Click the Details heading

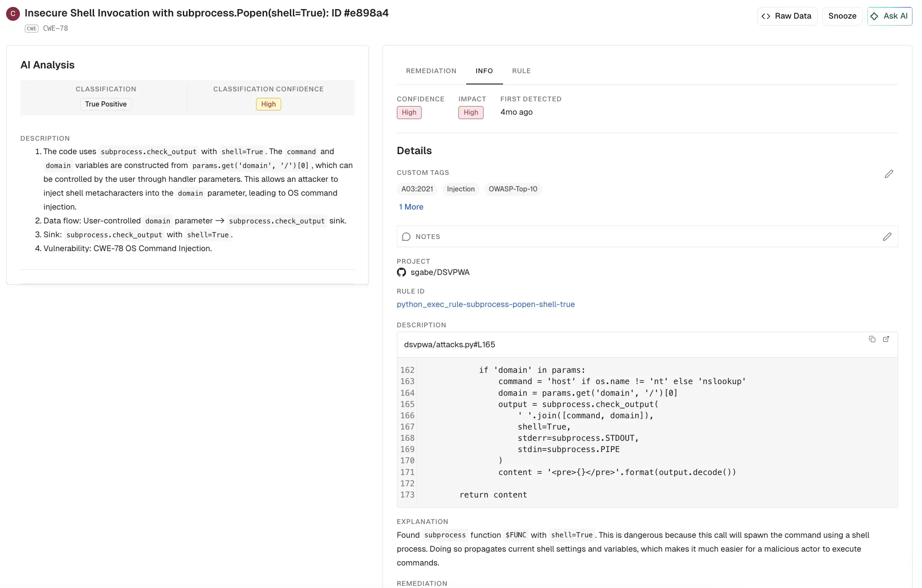414,151
